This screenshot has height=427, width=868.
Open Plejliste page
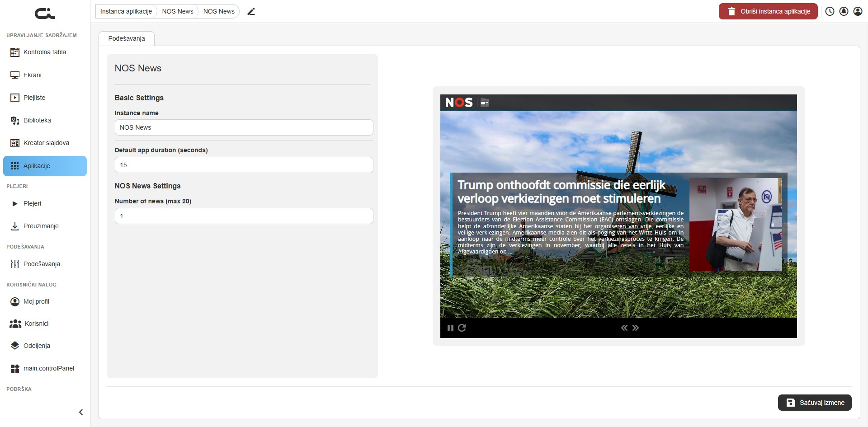[45, 98]
